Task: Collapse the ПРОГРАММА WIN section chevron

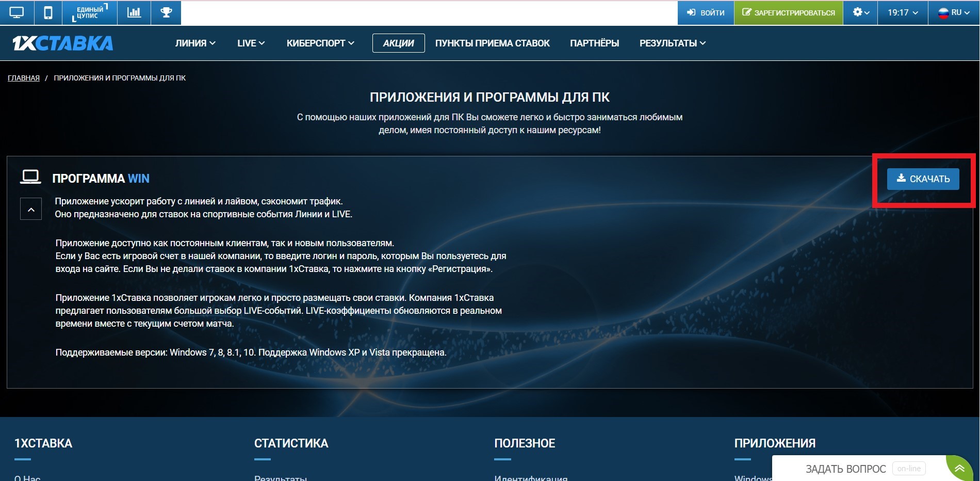Action: (31, 209)
